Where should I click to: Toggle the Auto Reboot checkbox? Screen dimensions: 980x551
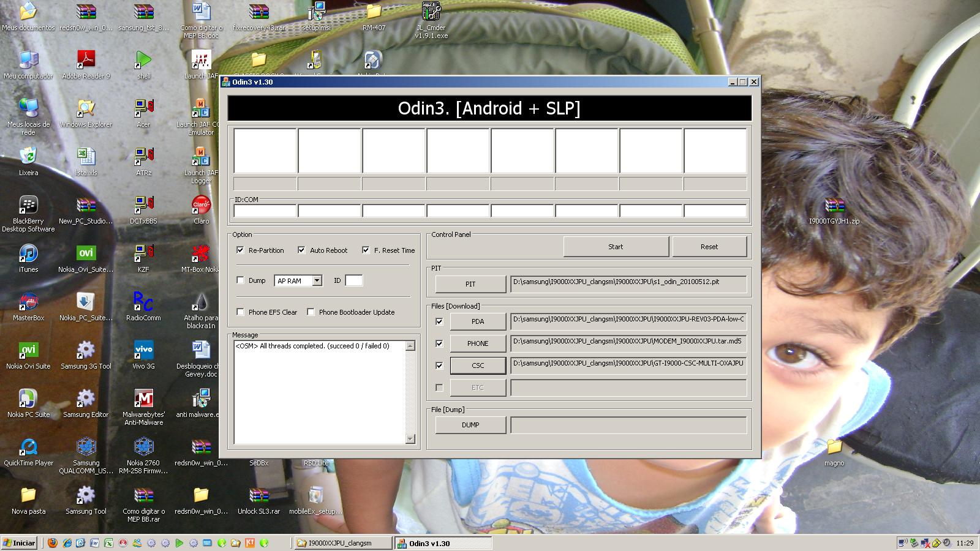(301, 250)
